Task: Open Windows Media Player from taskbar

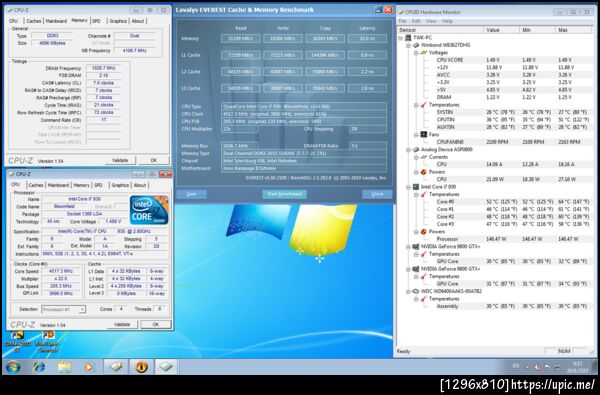Action: 89,367
